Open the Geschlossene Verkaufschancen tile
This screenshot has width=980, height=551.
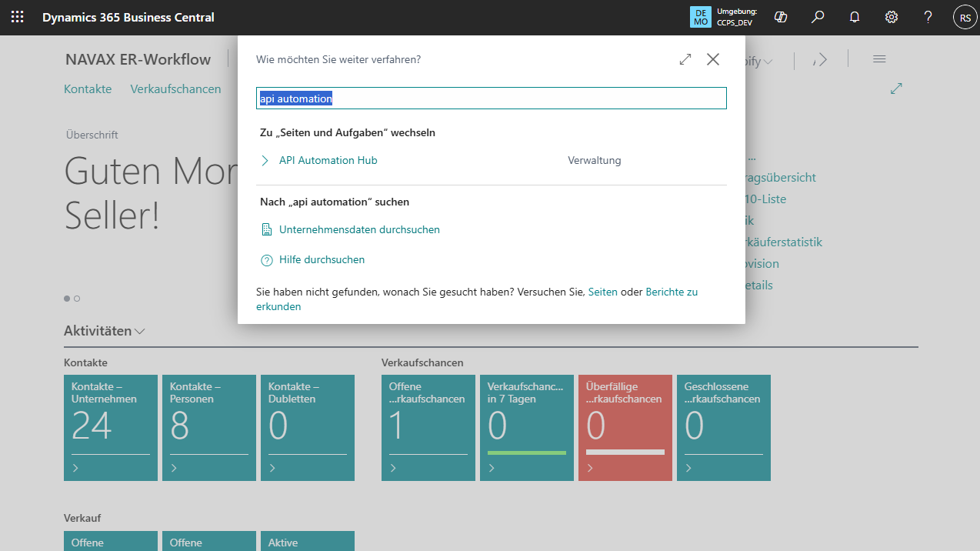[x=724, y=428]
